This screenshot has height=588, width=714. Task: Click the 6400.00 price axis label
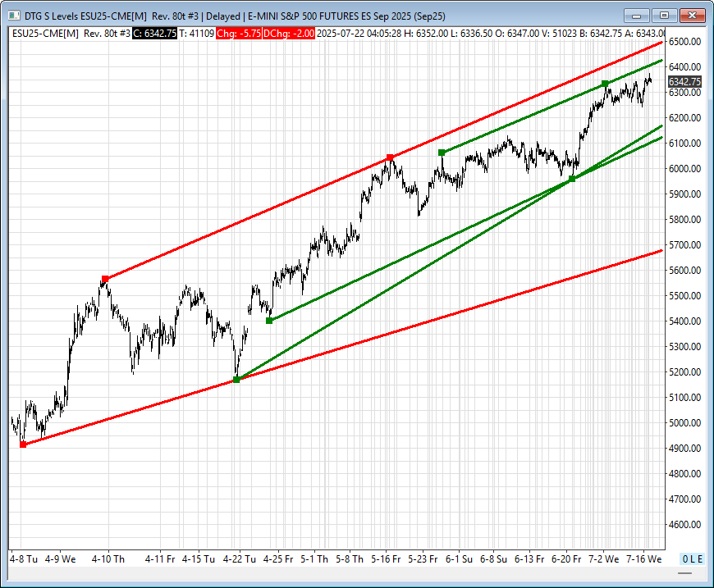pyautogui.click(x=684, y=67)
